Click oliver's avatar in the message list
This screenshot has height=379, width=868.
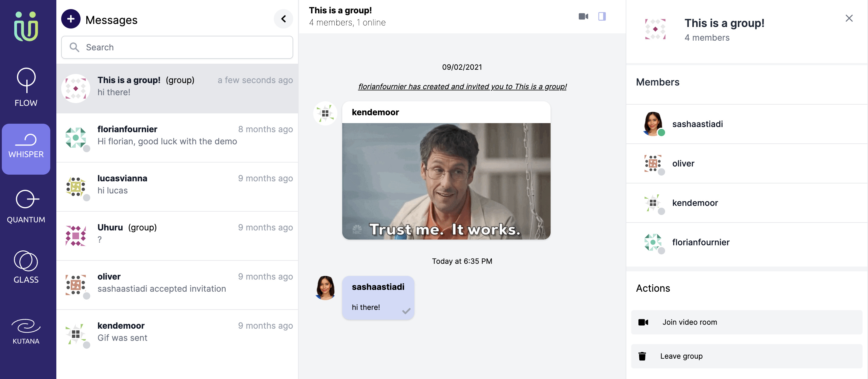point(75,285)
